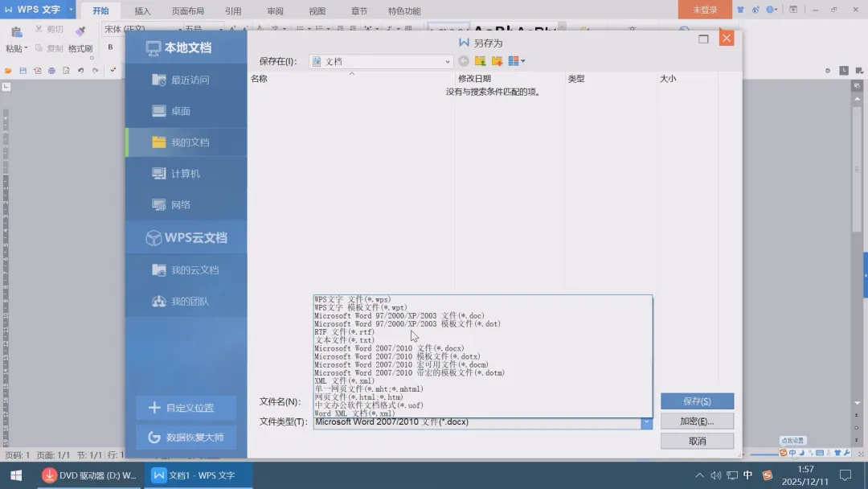Select 文本文件(*.txt) type
This screenshot has height=489, width=868.
[344, 340]
